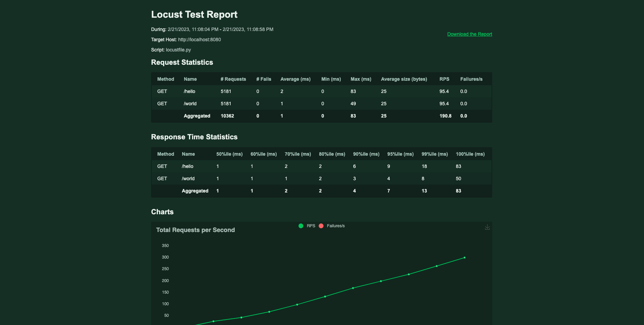
Task: Click the target host http://localhost:8080
Action: (x=199, y=40)
